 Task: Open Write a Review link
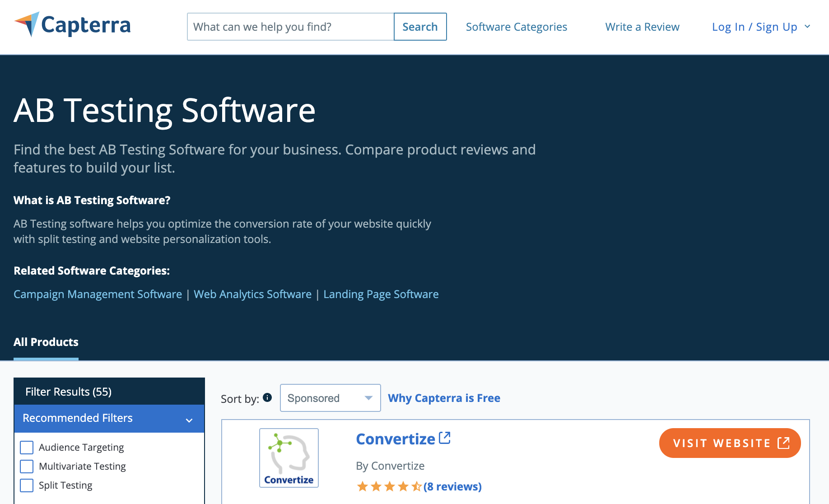[x=642, y=27]
